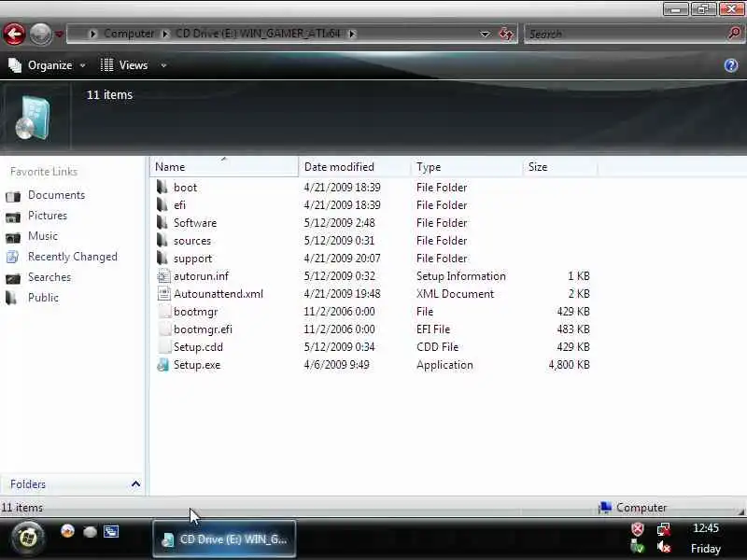Select the boot folder icon
Screen dimensions: 747x560
click(x=162, y=188)
